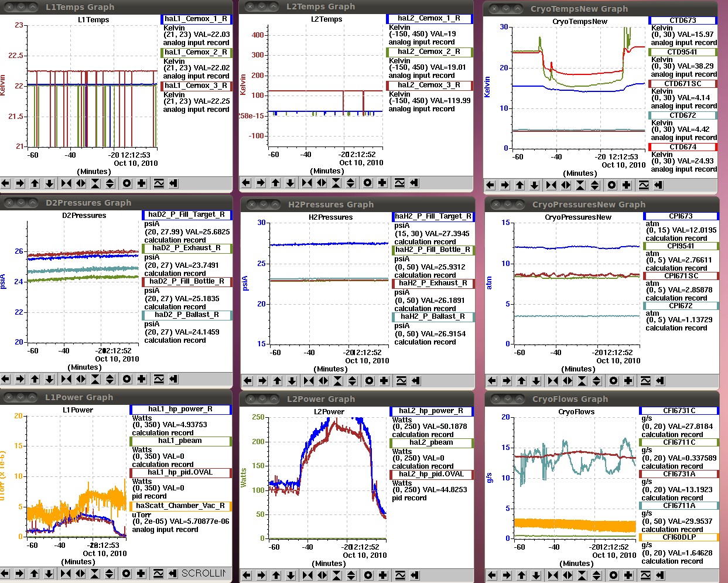Graph mode wave icon in L2Temps Graph
728x583 pixels.
[399, 183]
